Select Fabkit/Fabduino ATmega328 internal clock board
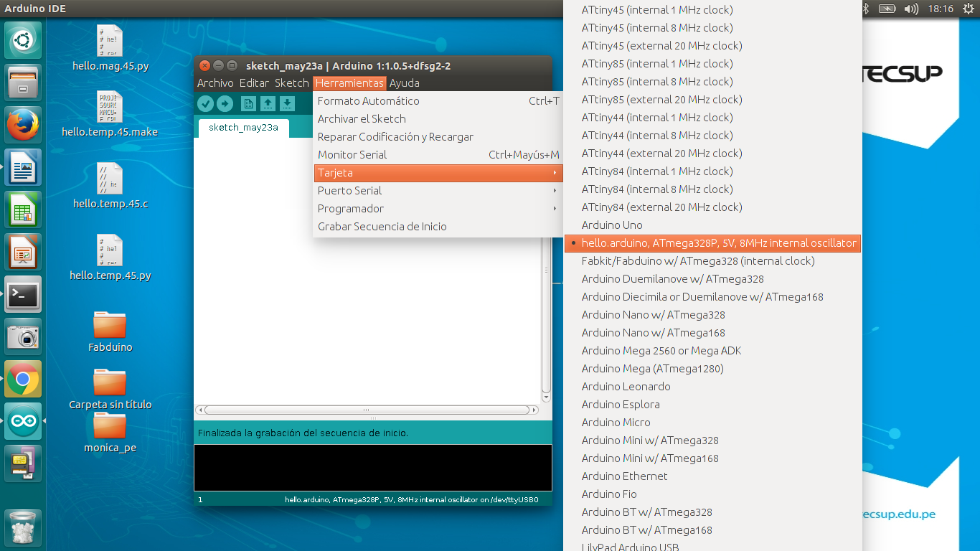The width and height of the screenshot is (980, 551). click(712, 261)
